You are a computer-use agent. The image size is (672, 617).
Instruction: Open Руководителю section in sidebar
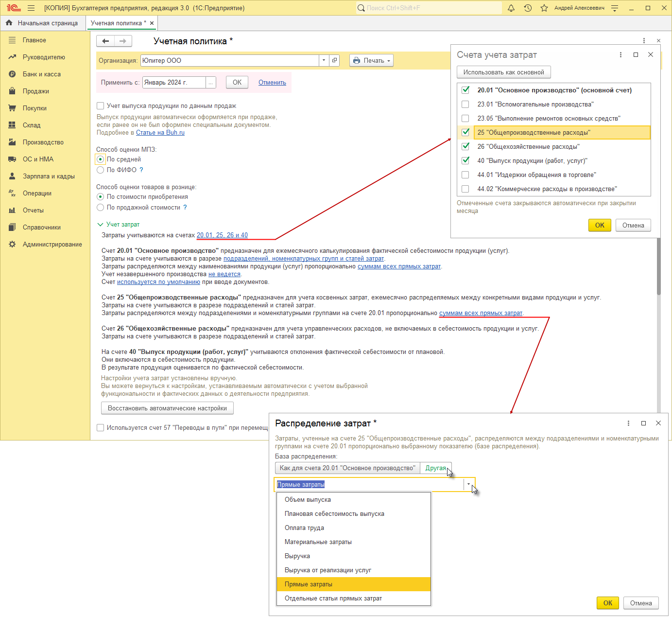coord(44,57)
